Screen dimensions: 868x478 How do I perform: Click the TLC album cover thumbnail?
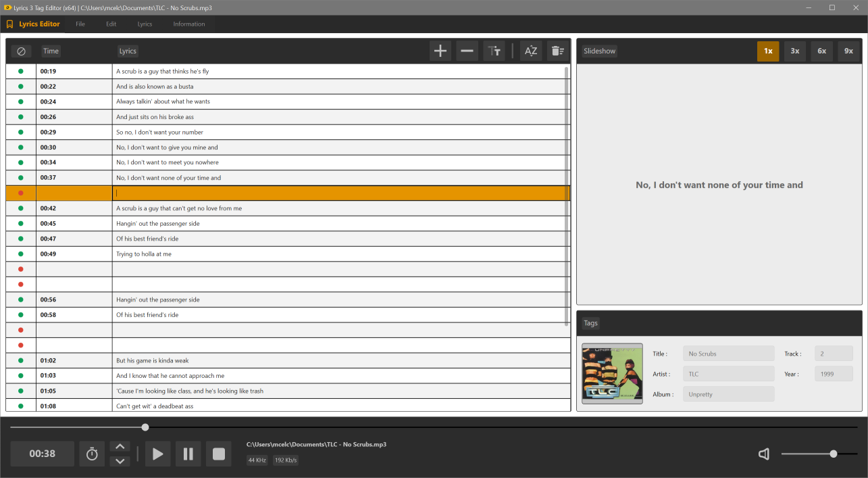coord(612,373)
